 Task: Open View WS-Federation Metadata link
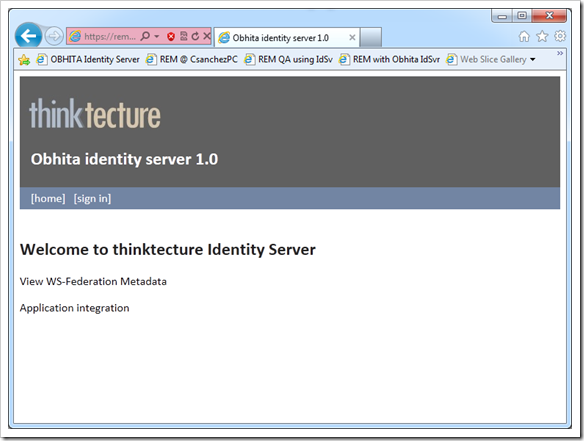tap(93, 282)
